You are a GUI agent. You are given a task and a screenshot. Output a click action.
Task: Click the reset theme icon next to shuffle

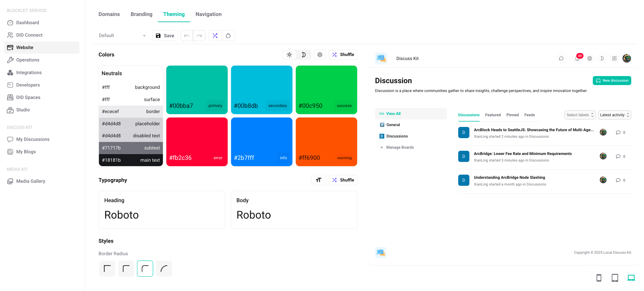(x=228, y=36)
